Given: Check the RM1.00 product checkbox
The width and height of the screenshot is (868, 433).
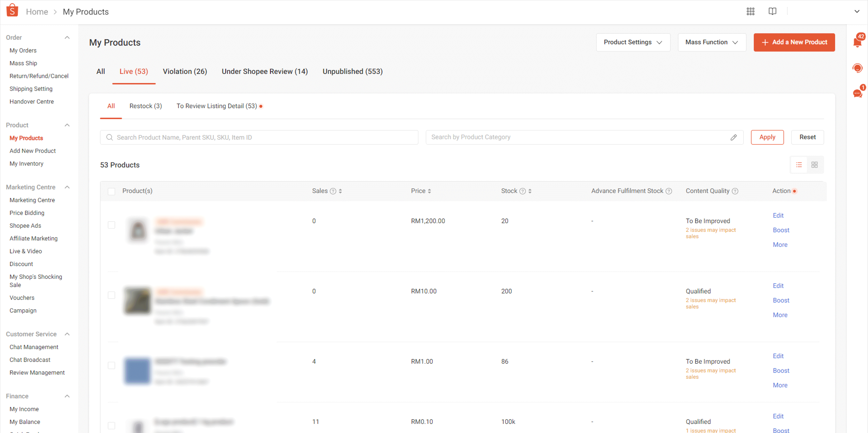Looking at the screenshot, I should (111, 365).
